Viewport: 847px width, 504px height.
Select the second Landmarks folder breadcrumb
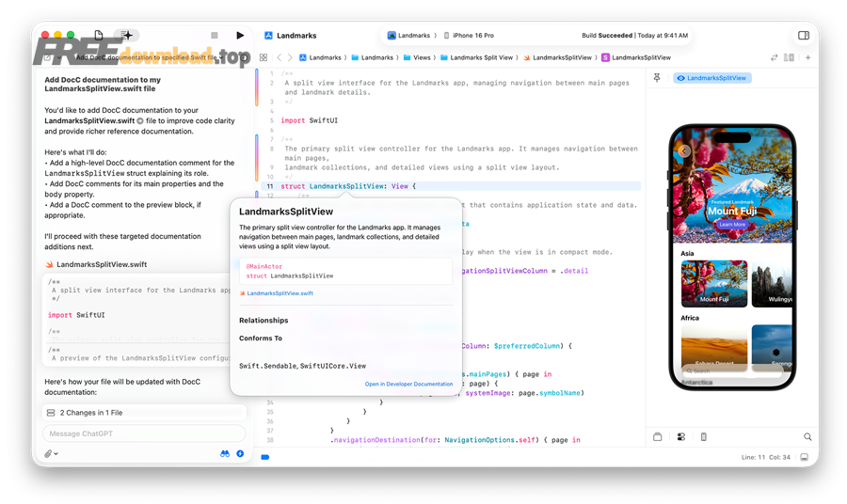tap(372, 57)
